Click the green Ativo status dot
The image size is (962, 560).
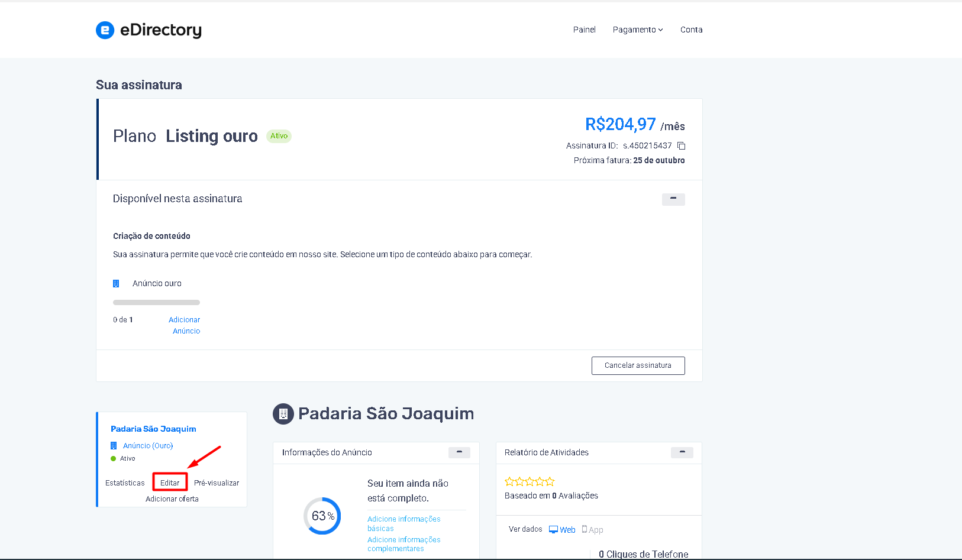coord(114,459)
